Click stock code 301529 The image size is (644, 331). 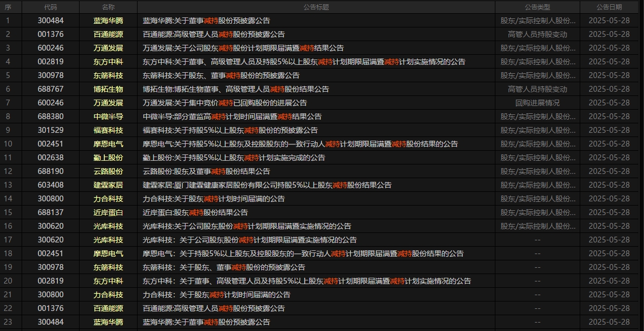(51, 130)
